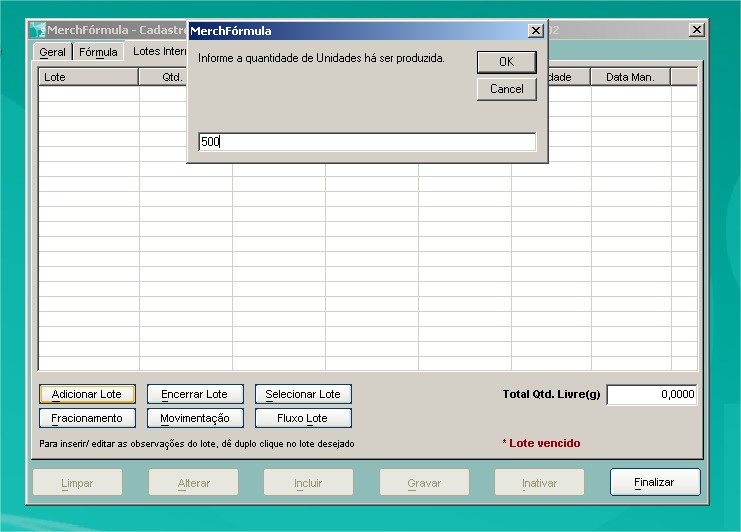Click the Total Qtd. Livre(g) field

651,395
